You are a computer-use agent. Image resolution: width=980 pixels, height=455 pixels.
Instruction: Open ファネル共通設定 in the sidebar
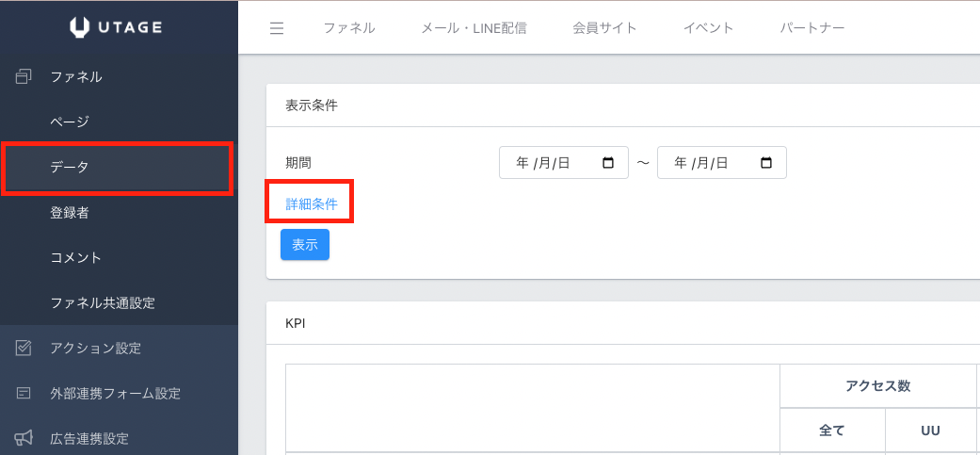103,303
